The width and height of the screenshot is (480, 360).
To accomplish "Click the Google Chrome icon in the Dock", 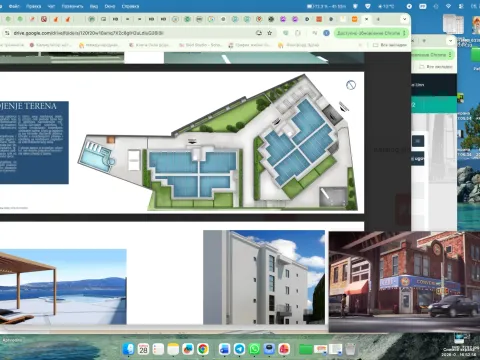I will click(x=203, y=349).
